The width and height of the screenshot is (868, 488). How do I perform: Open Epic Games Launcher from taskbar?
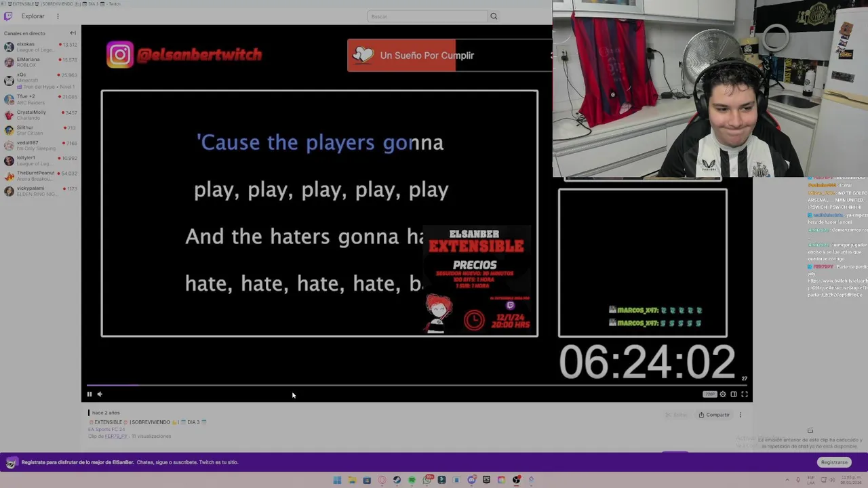(486, 480)
